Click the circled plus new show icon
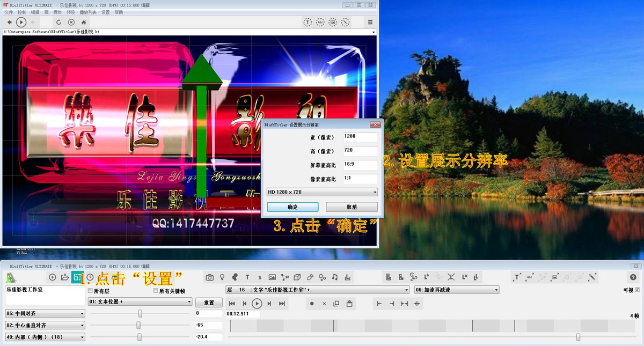Image resolution: width=644 pixels, height=346 pixels. pyautogui.click(x=53, y=277)
